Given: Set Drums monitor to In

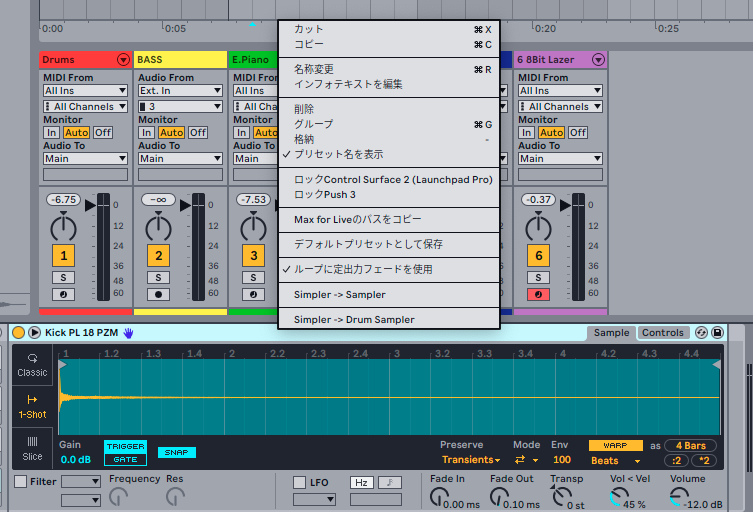Looking at the screenshot, I should pyautogui.click(x=51, y=132).
